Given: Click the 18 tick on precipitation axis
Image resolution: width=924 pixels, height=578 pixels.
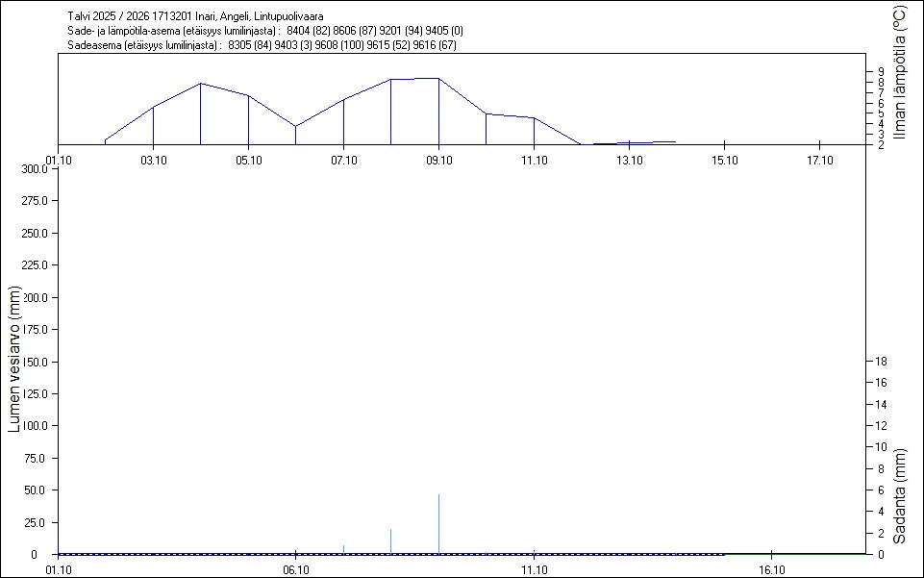Looking at the screenshot, I should (x=880, y=362).
